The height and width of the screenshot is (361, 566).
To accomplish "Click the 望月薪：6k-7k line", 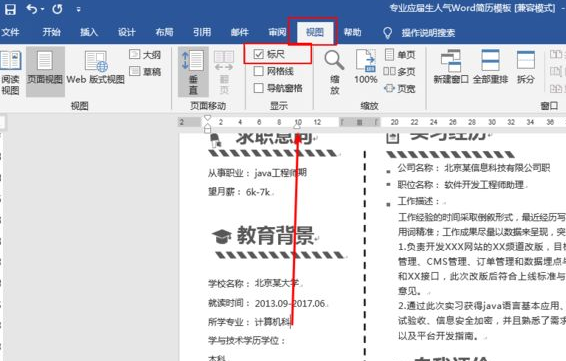I will tap(239, 192).
